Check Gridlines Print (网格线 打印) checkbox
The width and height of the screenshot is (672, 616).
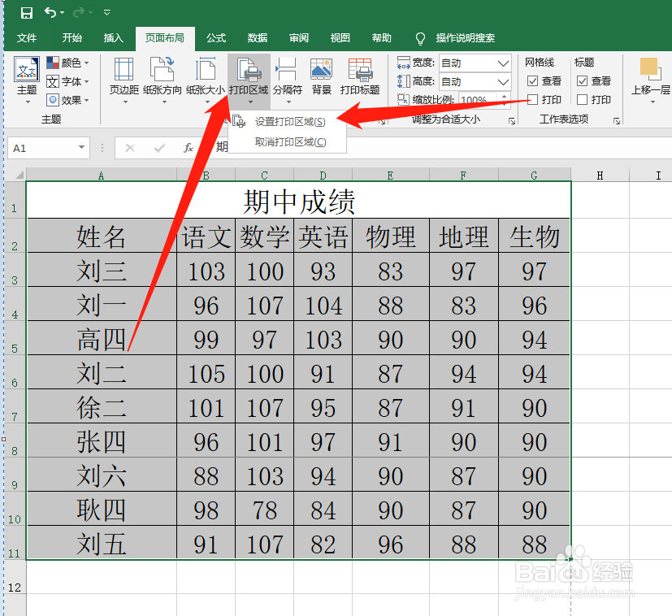click(533, 99)
